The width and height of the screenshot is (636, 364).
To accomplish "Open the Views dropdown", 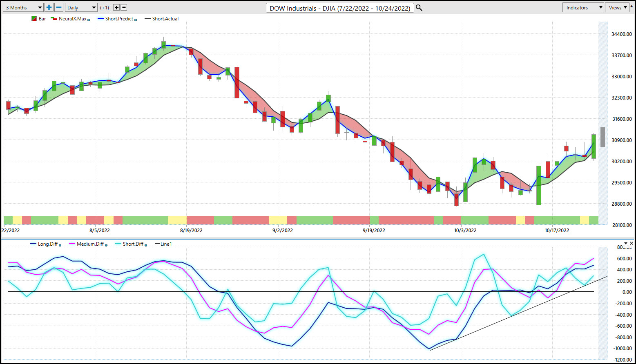I will coord(618,7).
